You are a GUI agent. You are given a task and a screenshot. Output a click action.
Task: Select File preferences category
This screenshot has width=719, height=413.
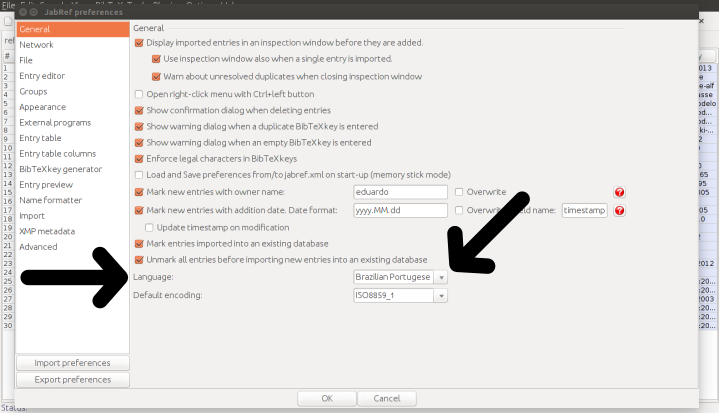73,61
